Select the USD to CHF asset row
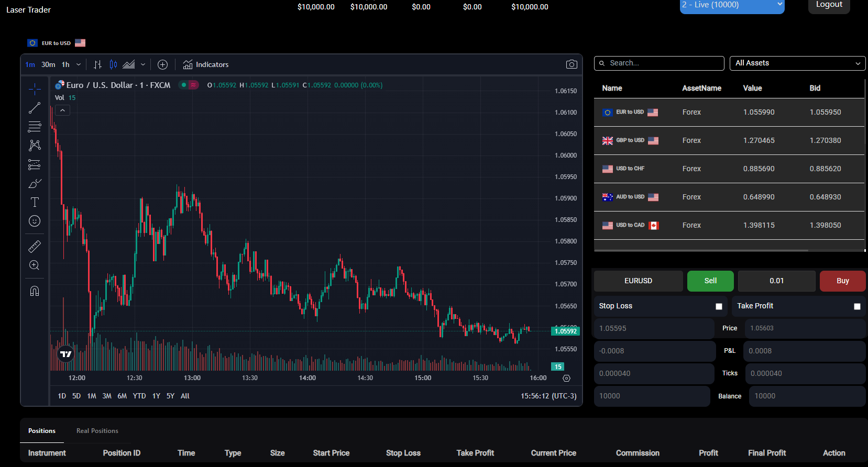Viewport: 868px width, 467px height. click(729, 169)
